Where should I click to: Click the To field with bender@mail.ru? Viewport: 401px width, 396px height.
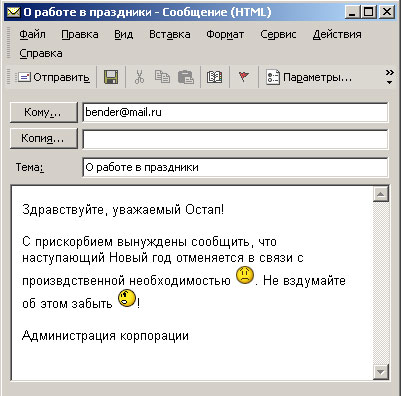[235, 112]
